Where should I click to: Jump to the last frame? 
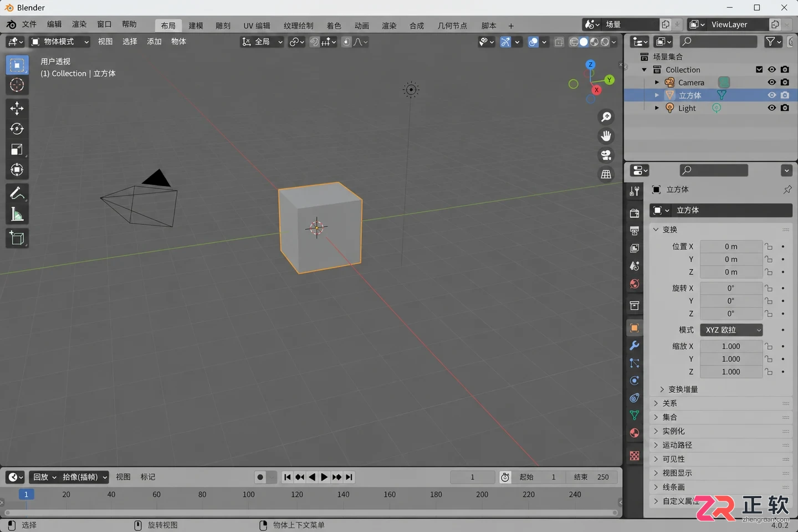[x=349, y=477]
